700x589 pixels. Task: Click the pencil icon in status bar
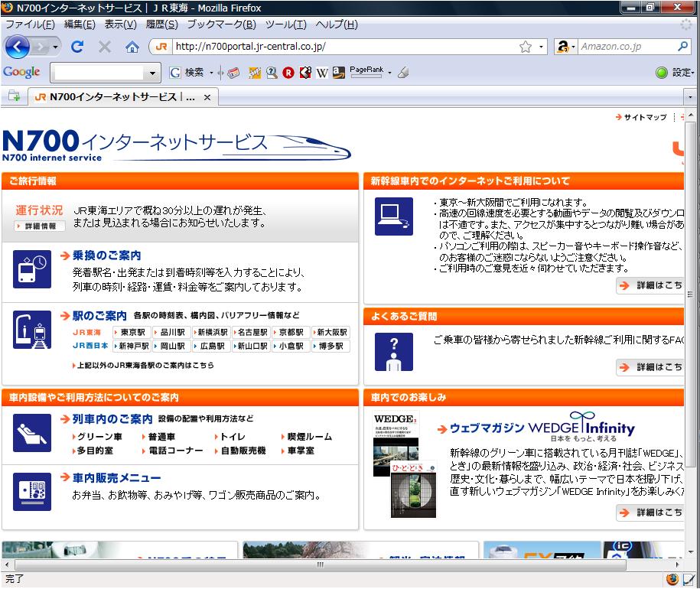(689, 579)
